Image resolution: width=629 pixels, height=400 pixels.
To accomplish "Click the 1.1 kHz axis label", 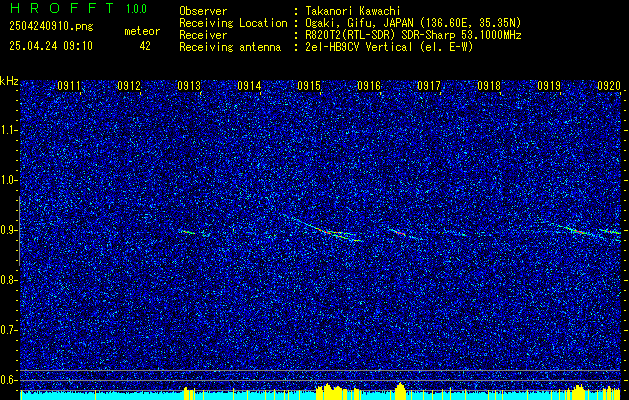I will (7, 130).
